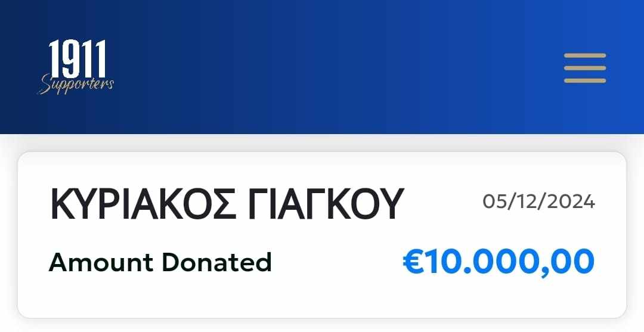The image size is (644, 332).
Task: Tap the top bar of the hamburger icon
Action: (x=585, y=55)
